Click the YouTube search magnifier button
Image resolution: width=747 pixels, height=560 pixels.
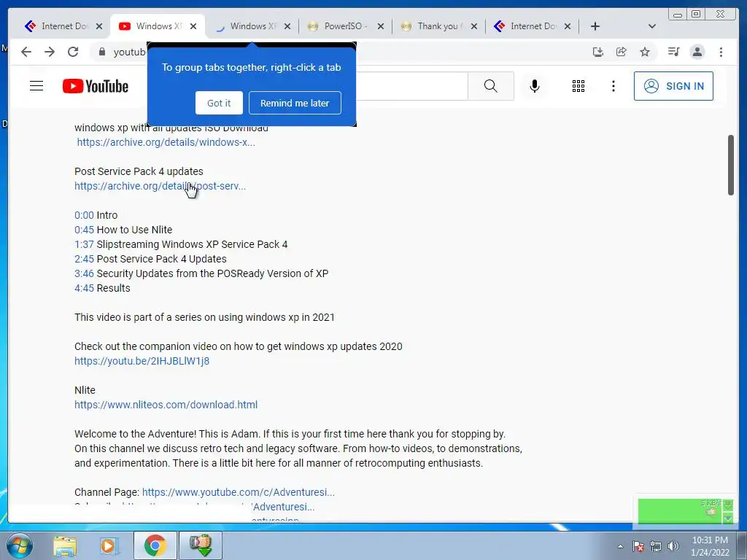[491, 86]
